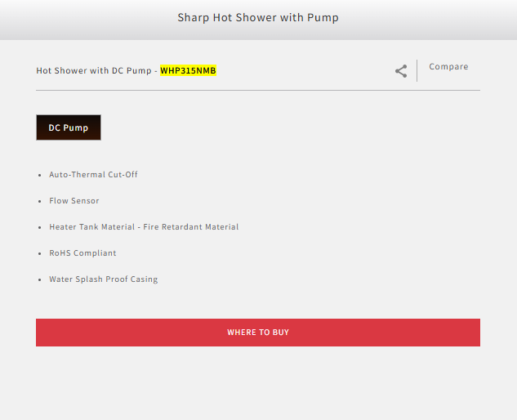Click the vertical divider between share and Compare
The height and width of the screenshot is (420, 517).
click(417, 70)
